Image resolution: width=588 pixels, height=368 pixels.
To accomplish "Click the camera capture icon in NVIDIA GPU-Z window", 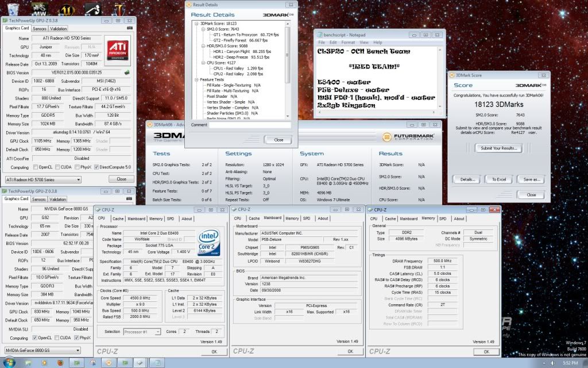I will [129, 198].
